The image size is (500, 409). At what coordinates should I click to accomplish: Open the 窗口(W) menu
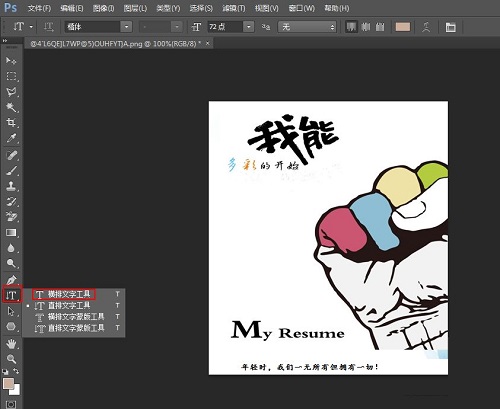302,8
